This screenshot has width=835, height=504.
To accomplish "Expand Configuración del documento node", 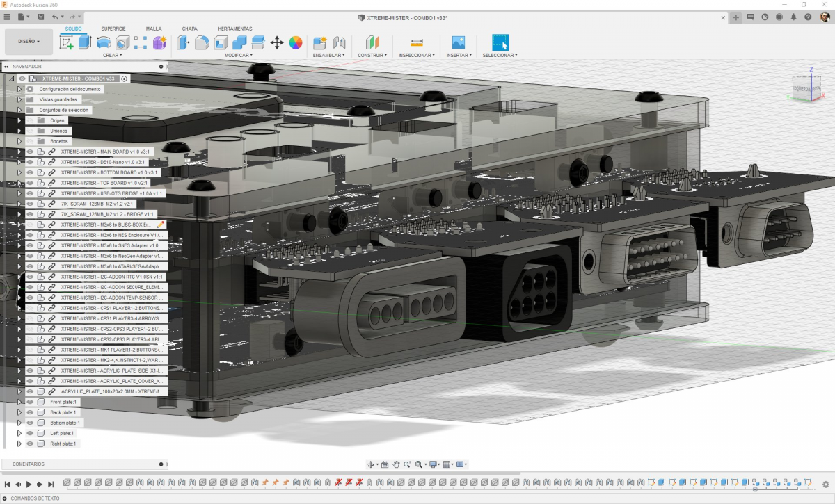I will [x=19, y=89].
